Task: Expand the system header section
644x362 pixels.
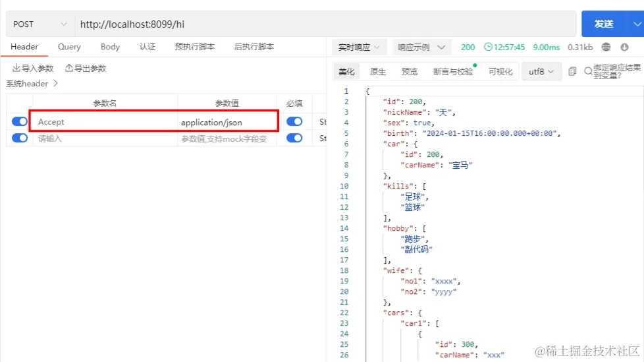Action: (x=32, y=84)
